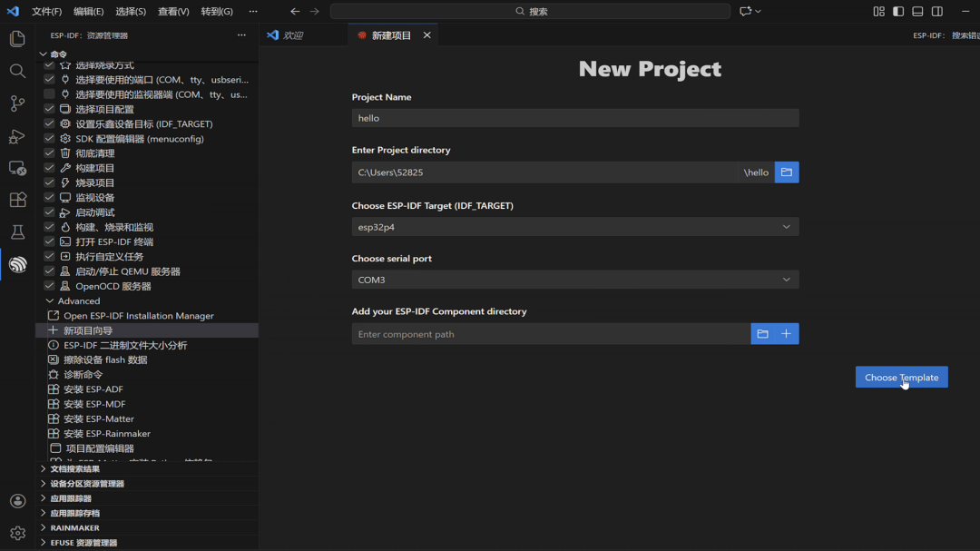Browse for project directory folder icon
Viewport: 980px width, 551px height.
click(786, 172)
